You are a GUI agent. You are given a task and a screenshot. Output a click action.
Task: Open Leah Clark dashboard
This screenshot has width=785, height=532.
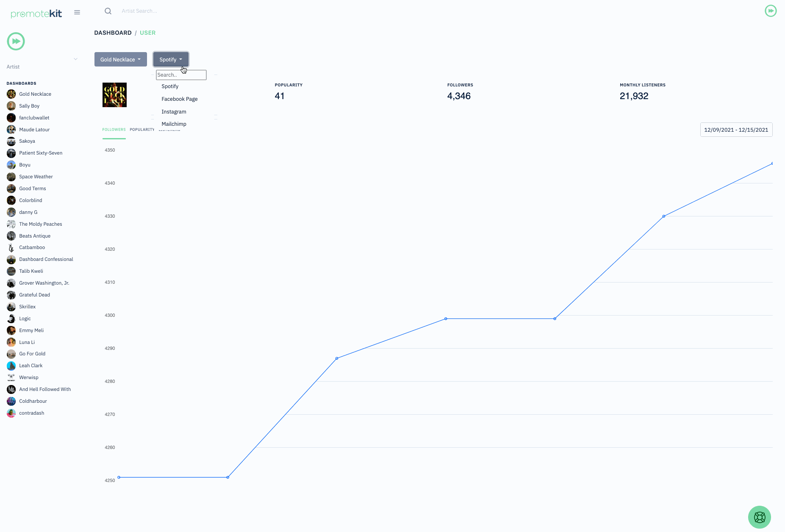(x=31, y=366)
